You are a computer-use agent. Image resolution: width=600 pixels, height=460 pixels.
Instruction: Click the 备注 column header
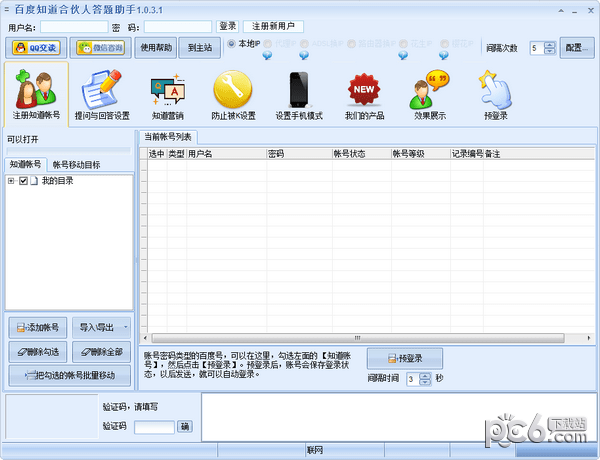pos(539,154)
